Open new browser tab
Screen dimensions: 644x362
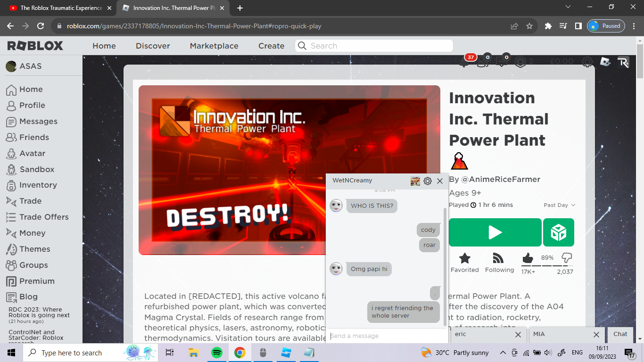click(x=239, y=8)
